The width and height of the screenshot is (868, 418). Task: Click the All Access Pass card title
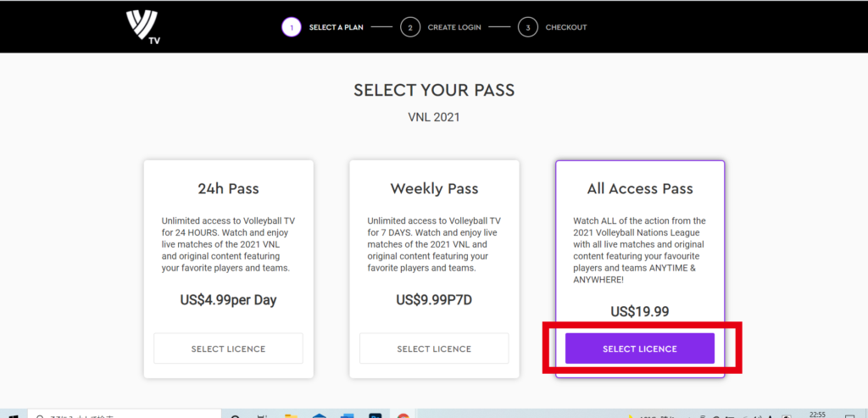[640, 189]
